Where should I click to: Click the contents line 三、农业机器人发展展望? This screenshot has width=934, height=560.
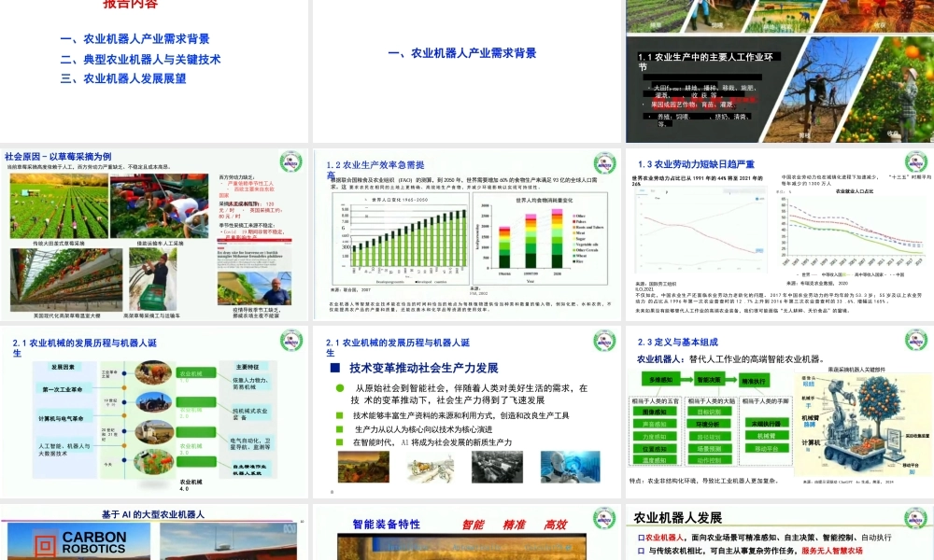tap(123, 78)
